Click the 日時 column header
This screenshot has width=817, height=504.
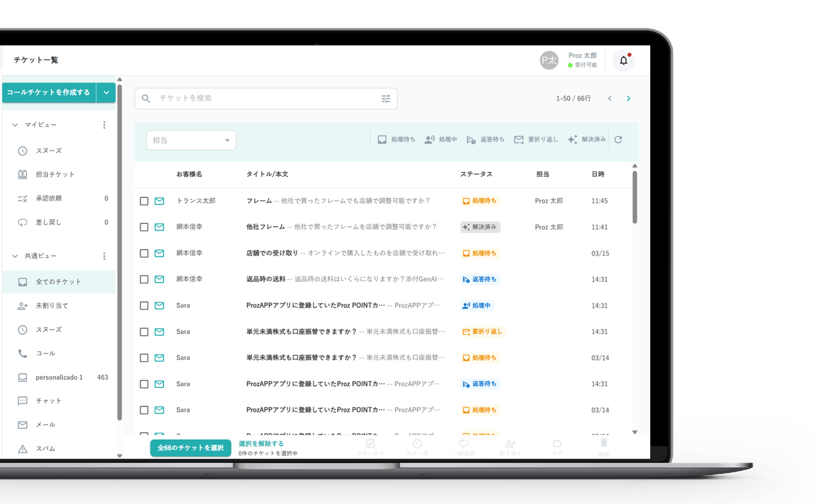(x=598, y=174)
